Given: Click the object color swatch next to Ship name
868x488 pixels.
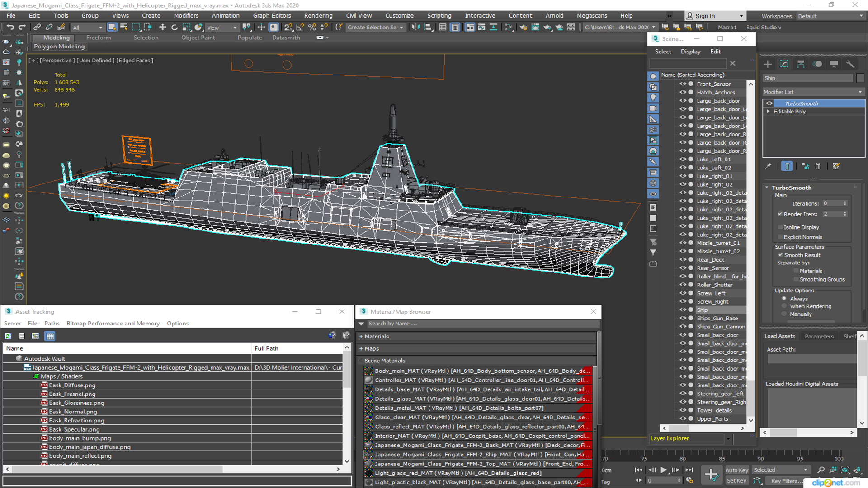Looking at the screenshot, I should [860, 78].
